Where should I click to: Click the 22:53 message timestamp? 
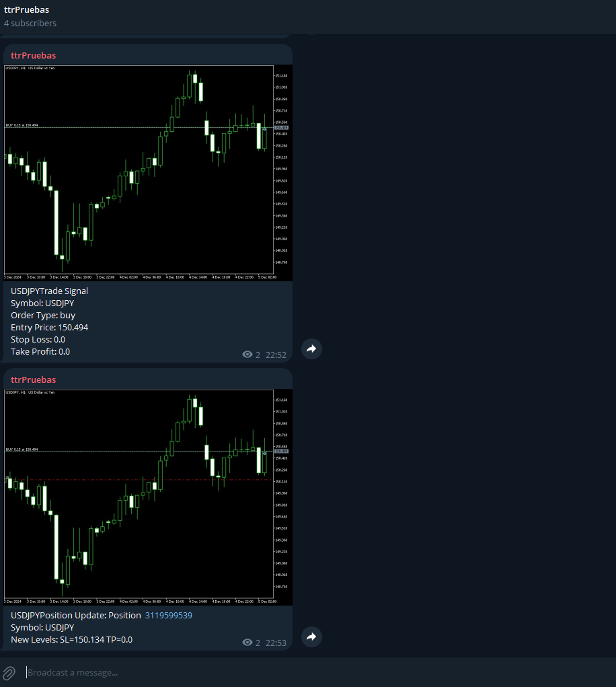coord(276,643)
